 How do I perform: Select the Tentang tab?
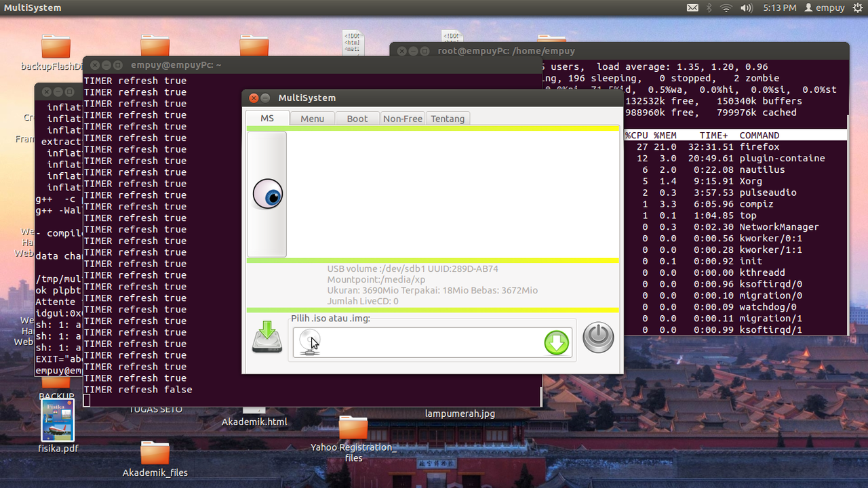click(x=448, y=118)
